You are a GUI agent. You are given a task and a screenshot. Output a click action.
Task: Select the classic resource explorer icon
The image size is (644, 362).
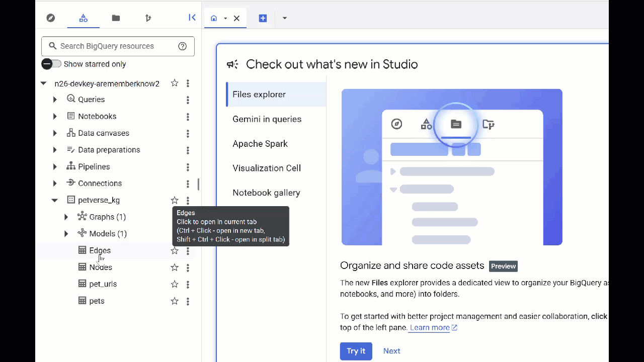click(x=84, y=18)
